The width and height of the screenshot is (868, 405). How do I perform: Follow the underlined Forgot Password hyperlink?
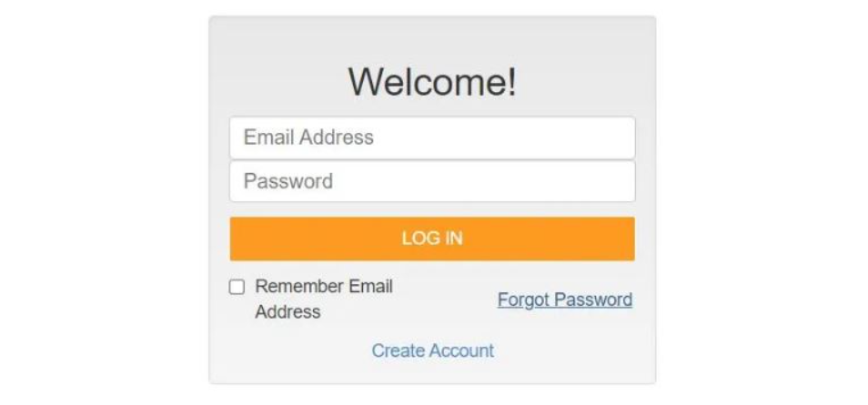pos(565,299)
